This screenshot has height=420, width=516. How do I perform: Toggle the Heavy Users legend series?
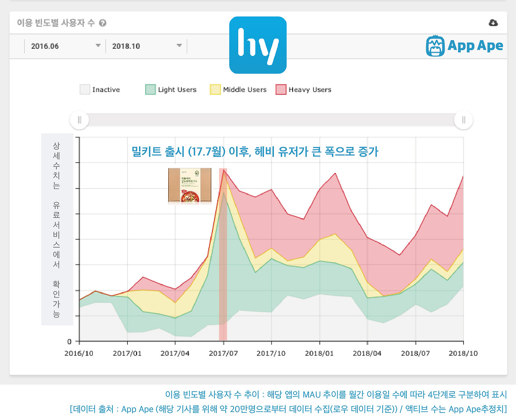pyautogui.click(x=304, y=89)
